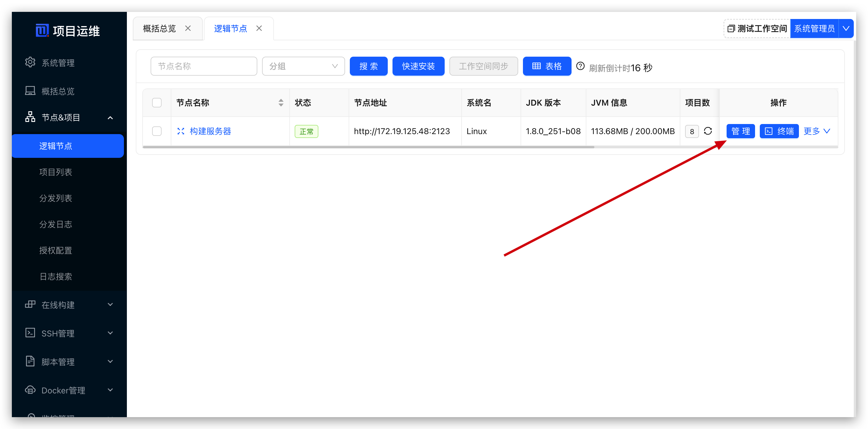
Task: Click the fullscreen expand icon beside 构建服务器
Action: [x=181, y=131]
